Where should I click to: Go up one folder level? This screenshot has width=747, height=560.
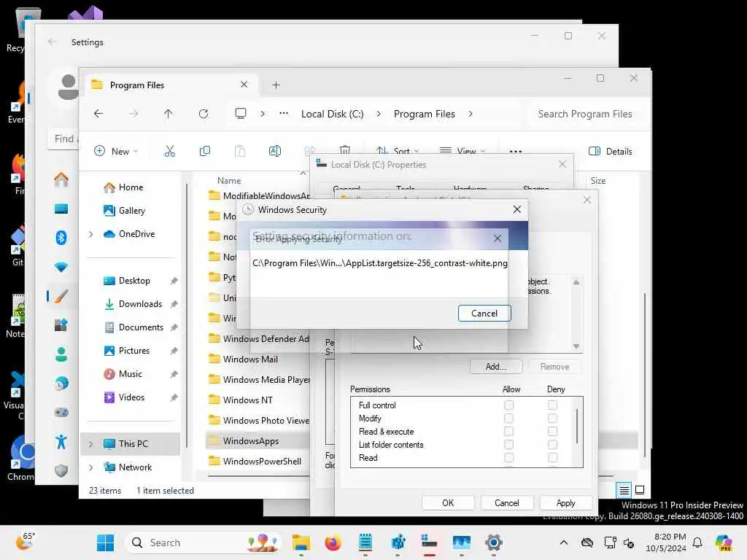169,114
